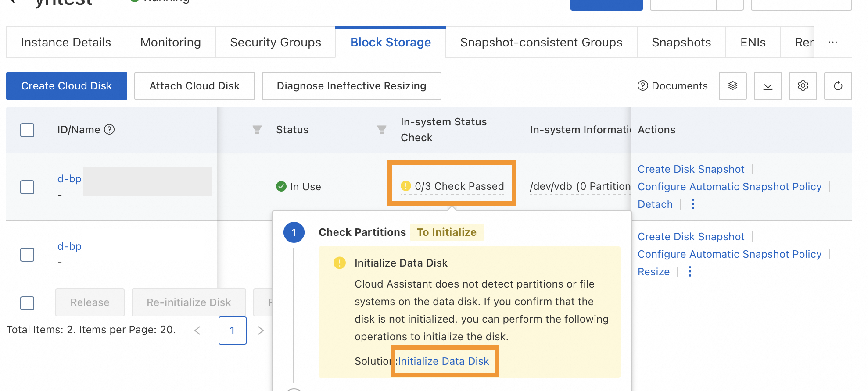Open the layers stack icon in toolbar
Screen dimensions: 868x391
click(x=732, y=86)
